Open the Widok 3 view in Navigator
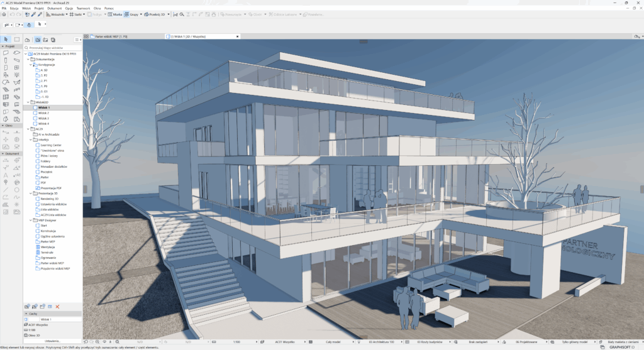Screen dimensions: 644x350 43,118
